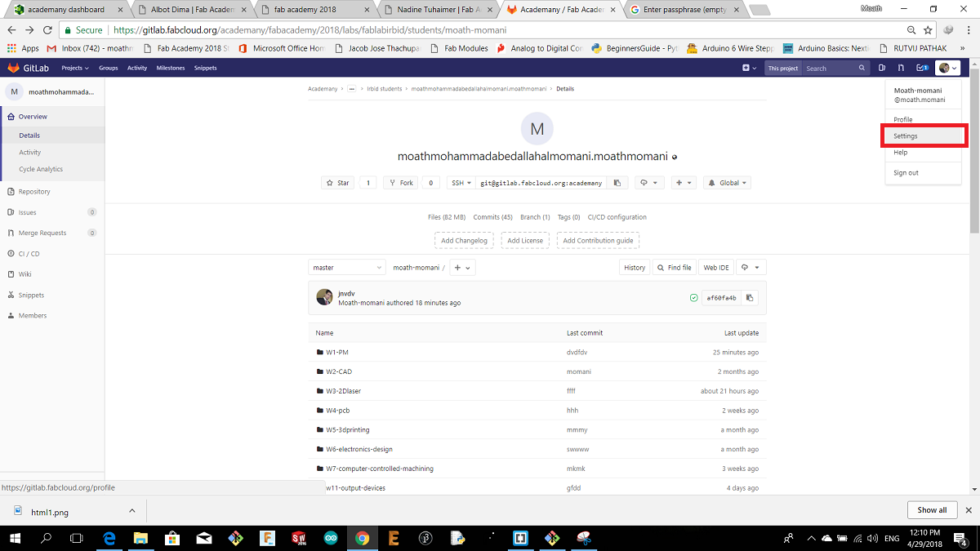This screenshot has width=980, height=551.
Task: Expand the collapsed breadcrumb ellipsis
Action: (351, 88)
